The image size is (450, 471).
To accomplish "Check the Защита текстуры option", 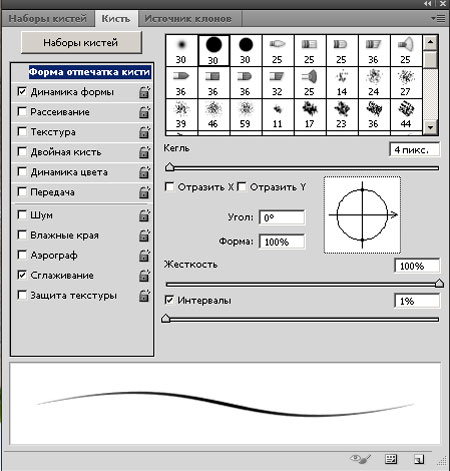I will coord(22,295).
